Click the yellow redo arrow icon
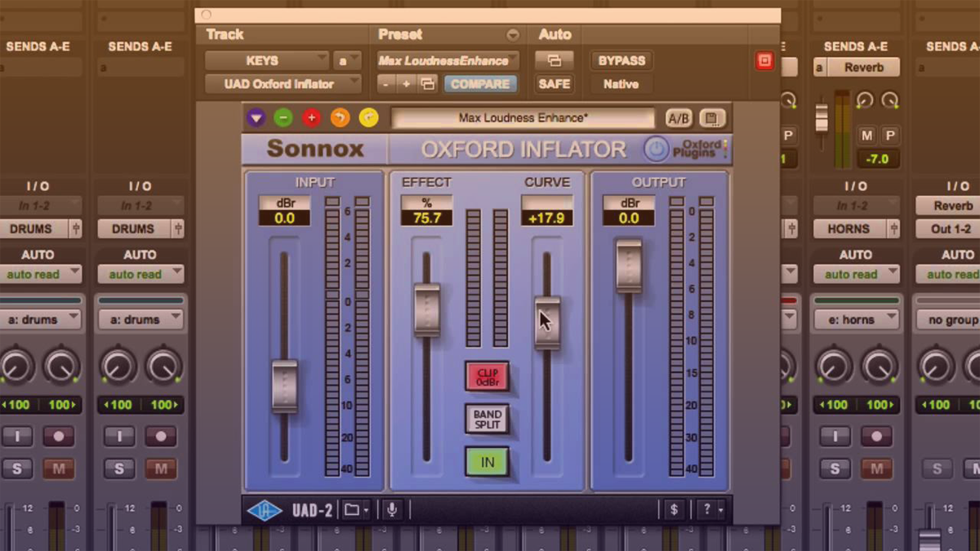This screenshot has height=551, width=980. [368, 118]
